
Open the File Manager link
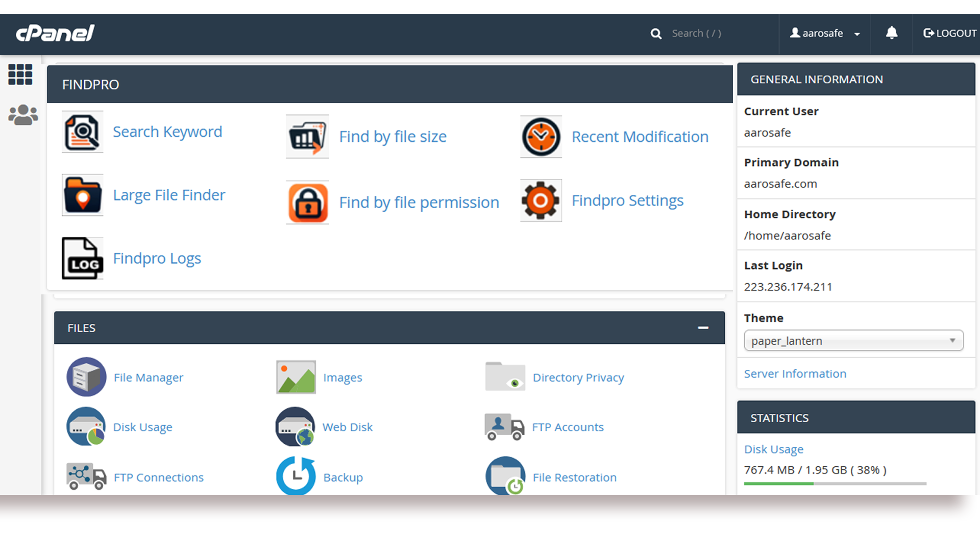[149, 378]
